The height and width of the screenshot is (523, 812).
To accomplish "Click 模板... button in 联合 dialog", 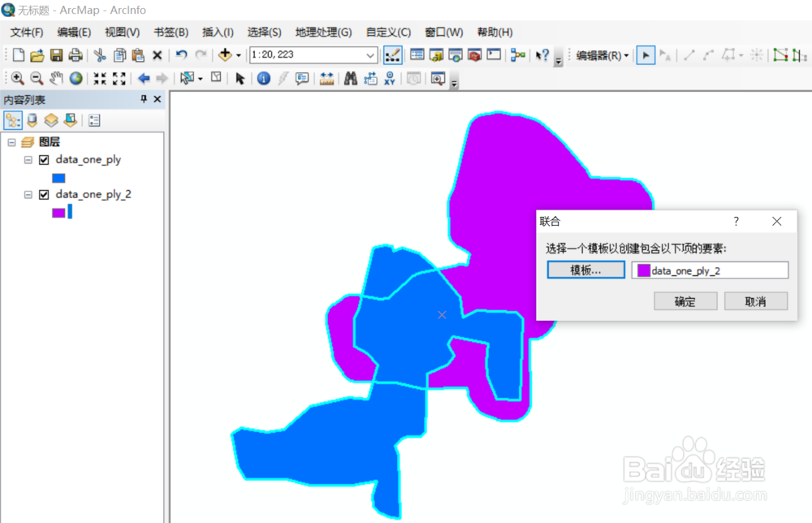I will 585,270.
